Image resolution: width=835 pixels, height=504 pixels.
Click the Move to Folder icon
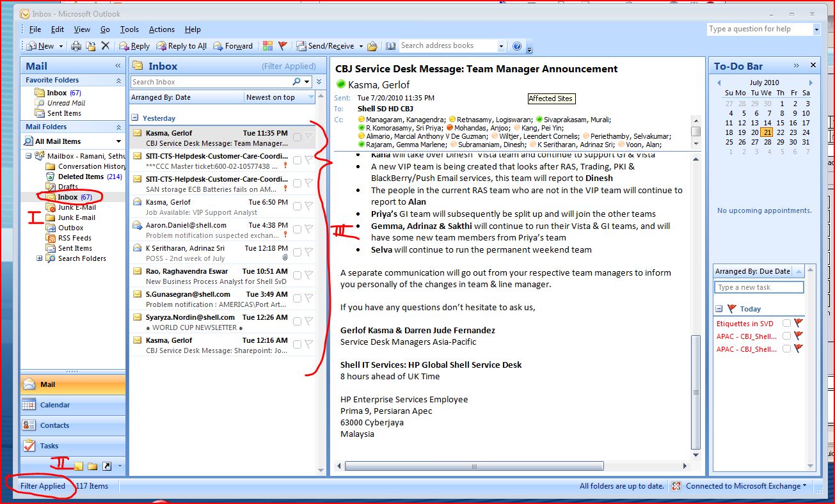91,46
